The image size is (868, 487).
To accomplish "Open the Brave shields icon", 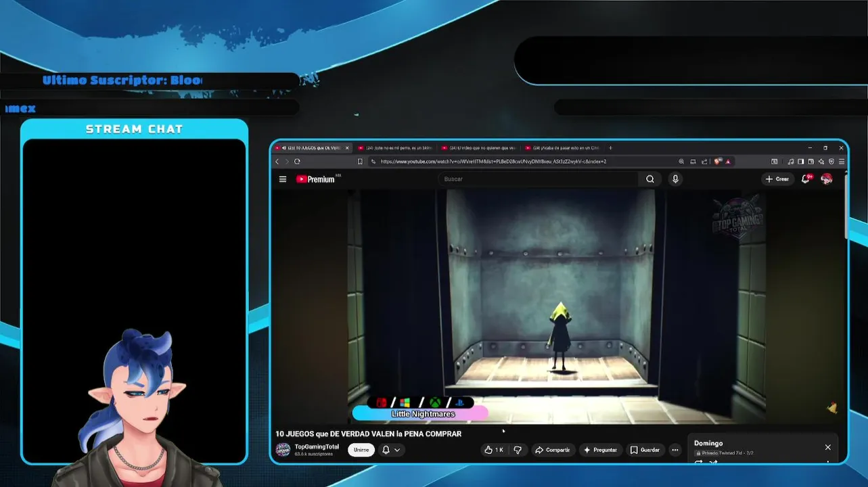I will tap(717, 162).
